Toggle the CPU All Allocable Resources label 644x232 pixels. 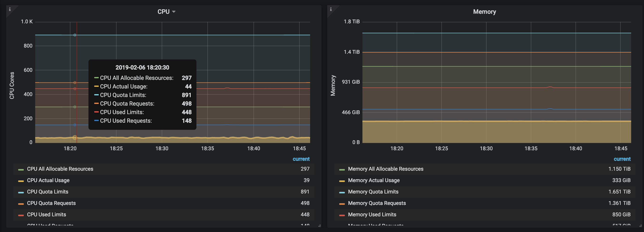tap(60, 169)
